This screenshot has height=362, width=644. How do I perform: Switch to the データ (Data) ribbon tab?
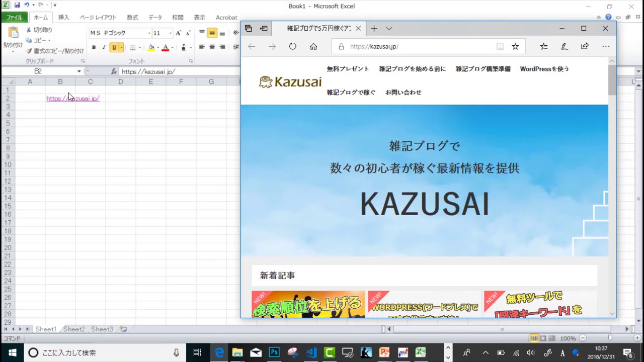coord(155,17)
